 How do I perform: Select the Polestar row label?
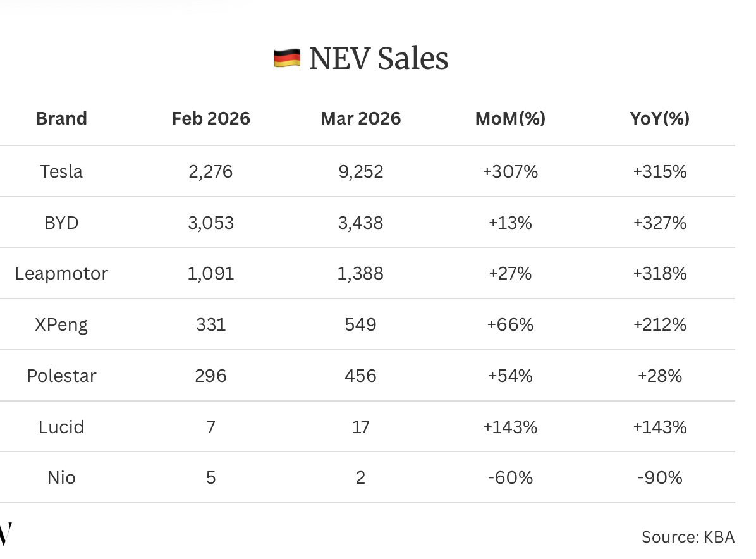coord(61,376)
